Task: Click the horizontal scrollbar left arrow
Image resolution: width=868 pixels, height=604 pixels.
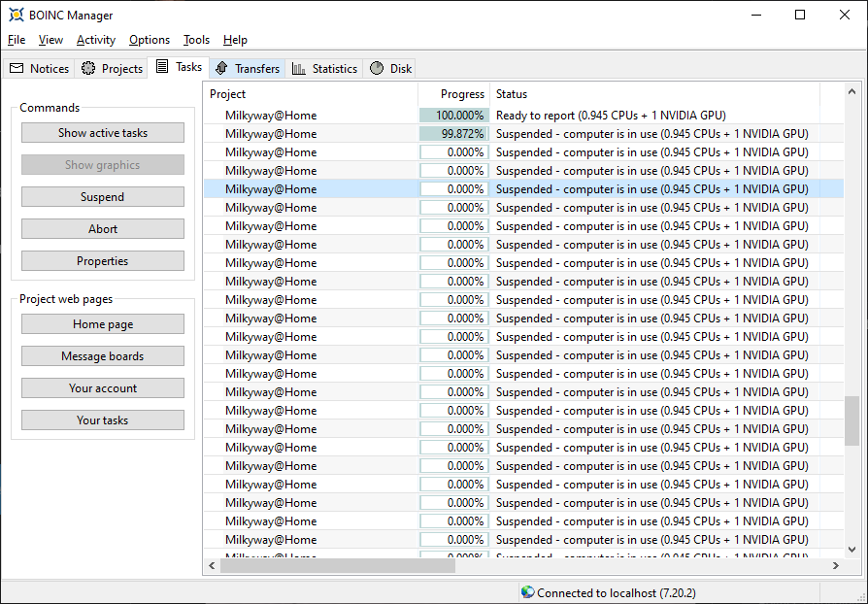Action: coord(212,565)
